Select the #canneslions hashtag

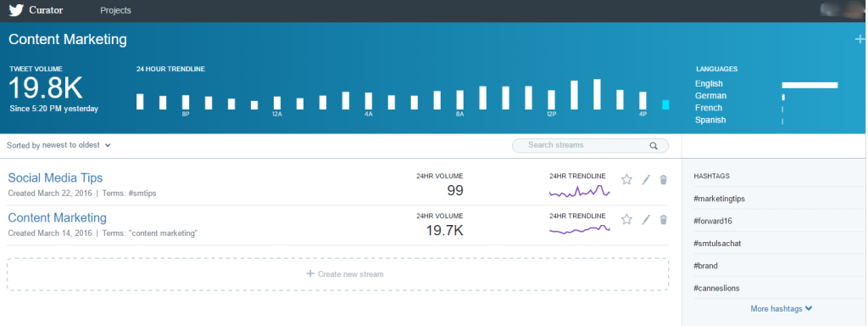(x=716, y=289)
